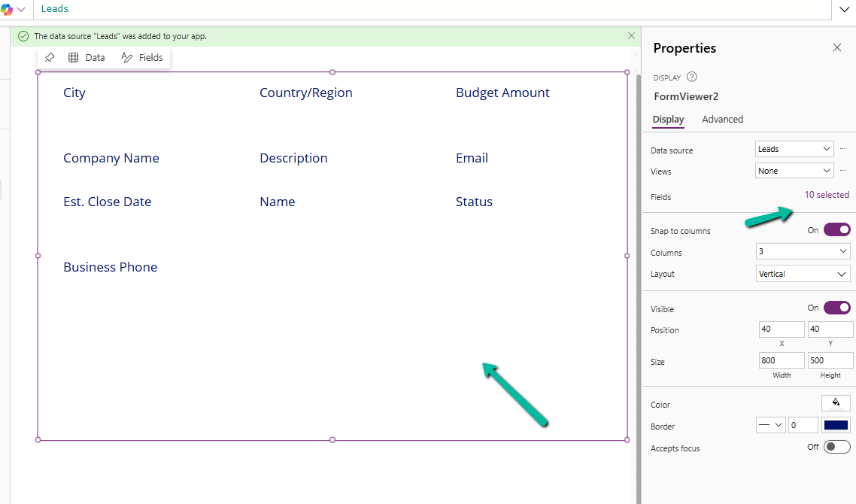Switch to the Advanced tab

pos(722,119)
